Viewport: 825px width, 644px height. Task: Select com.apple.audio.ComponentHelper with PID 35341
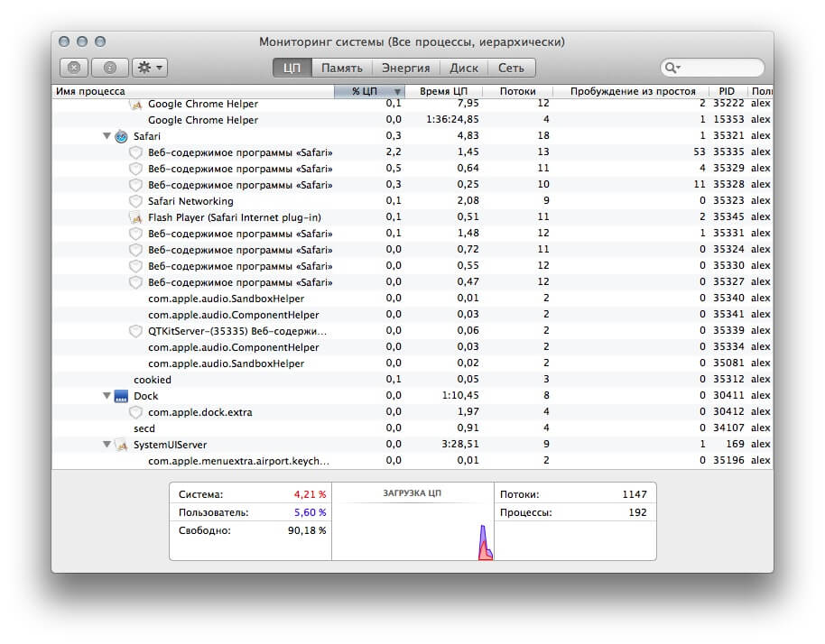412,315
